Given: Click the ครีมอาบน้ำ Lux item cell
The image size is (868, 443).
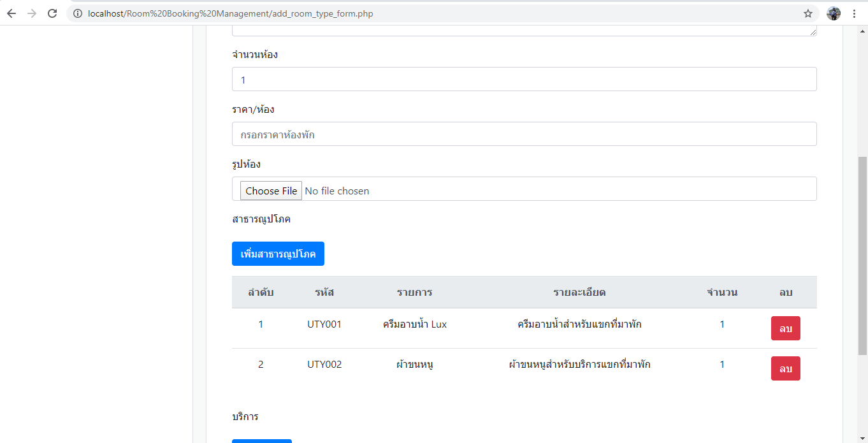Looking at the screenshot, I should pyautogui.click(x=415, y=324).
